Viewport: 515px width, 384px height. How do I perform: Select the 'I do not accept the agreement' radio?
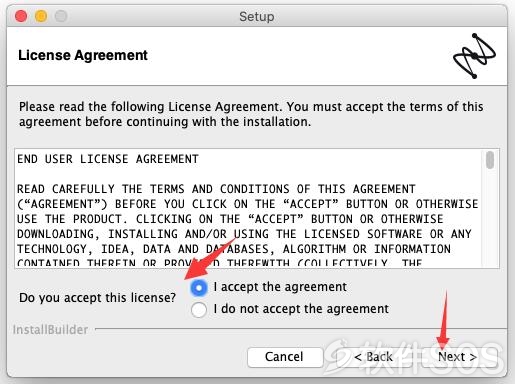pos(199,309)
